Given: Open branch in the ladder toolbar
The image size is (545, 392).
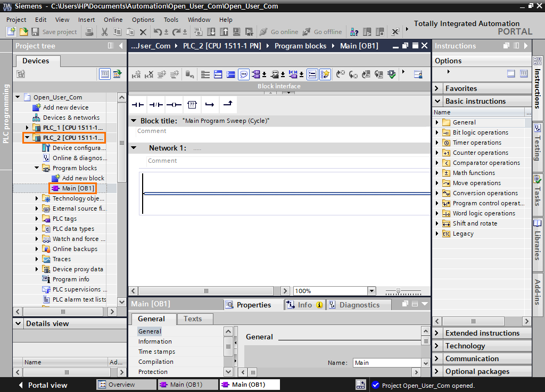Looking at the screenshot, I should click(210, 104).
